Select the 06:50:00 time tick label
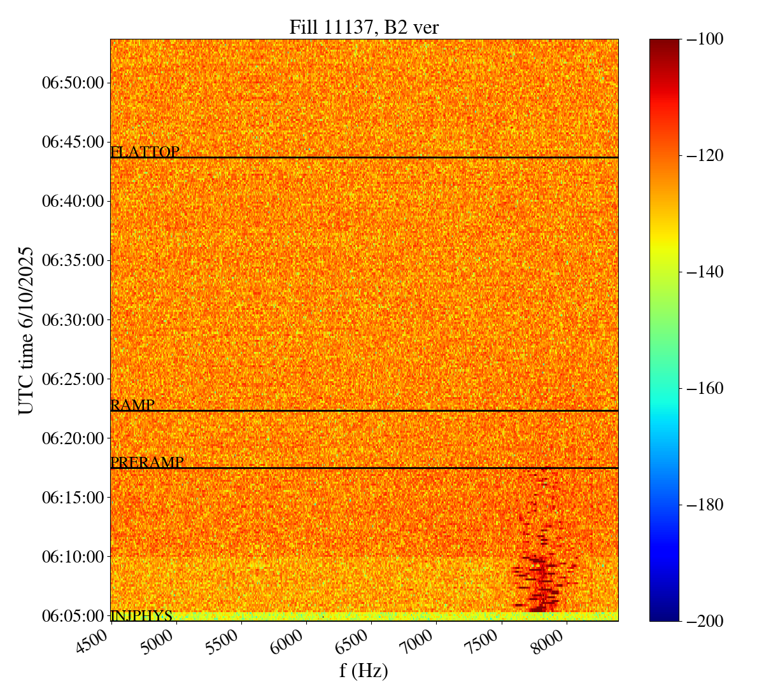764x700 pixels. click(x=73, y=83)
